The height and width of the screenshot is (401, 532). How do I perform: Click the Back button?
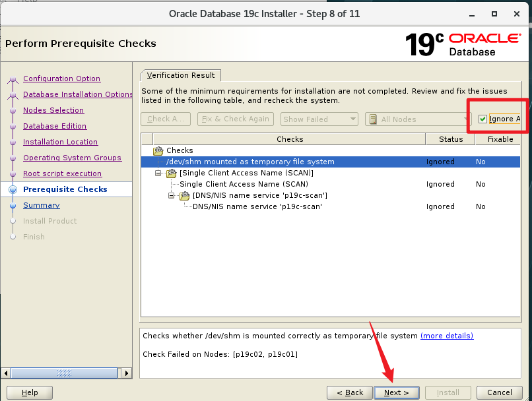point(350,392)
